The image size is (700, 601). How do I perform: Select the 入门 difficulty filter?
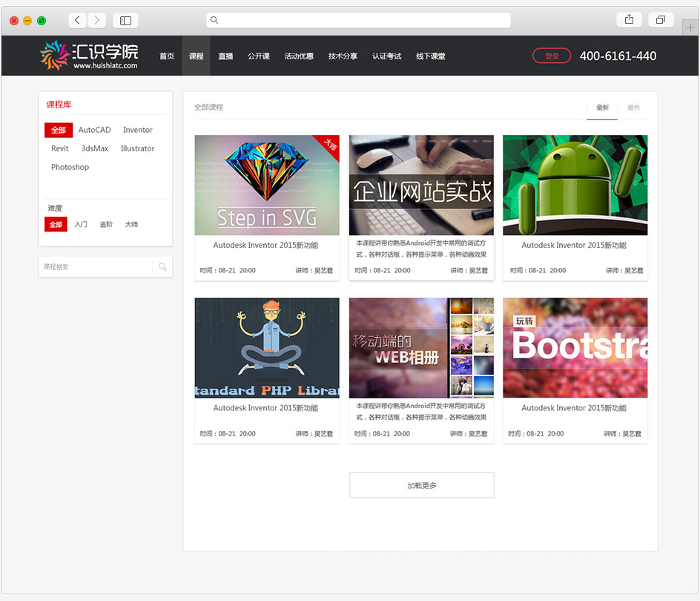(81, 224)
